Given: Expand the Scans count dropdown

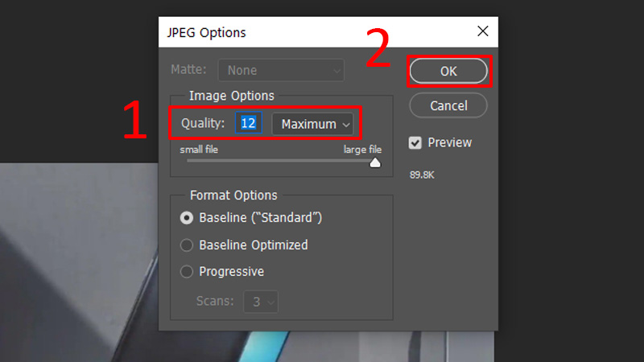Looking at the screenshot, I should 262,302.
